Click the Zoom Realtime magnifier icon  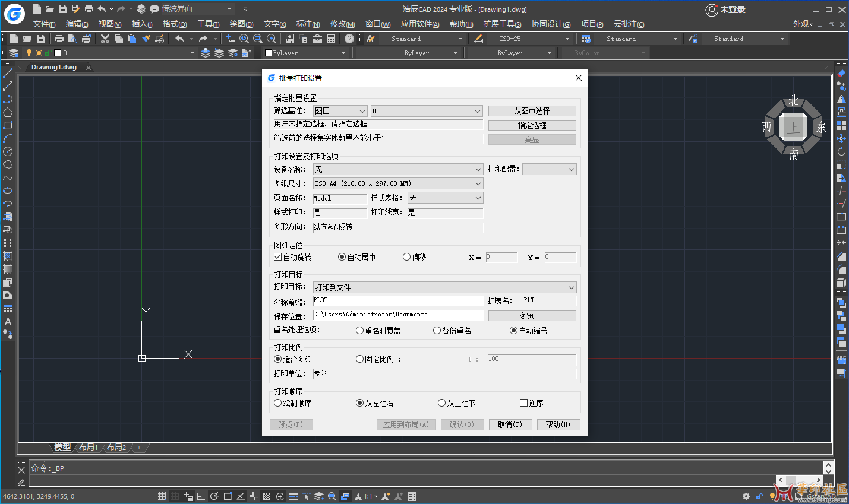tap(244, 39)
